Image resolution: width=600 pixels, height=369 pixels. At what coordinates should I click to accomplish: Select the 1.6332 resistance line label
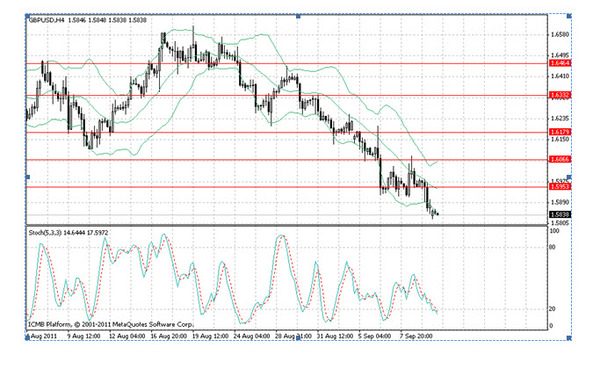point(560,95)
